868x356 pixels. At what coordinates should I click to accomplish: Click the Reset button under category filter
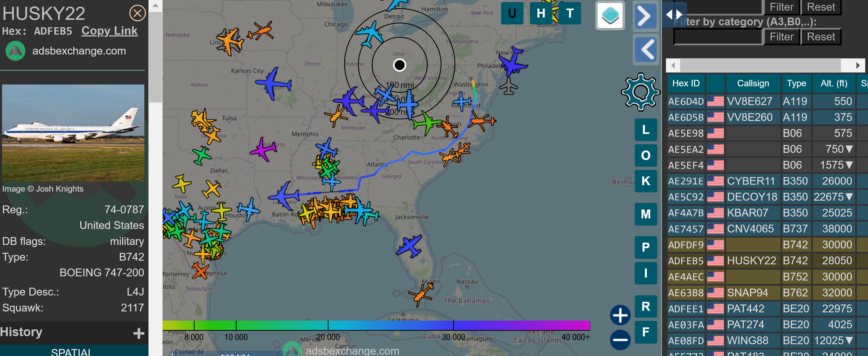click(821, 37)
